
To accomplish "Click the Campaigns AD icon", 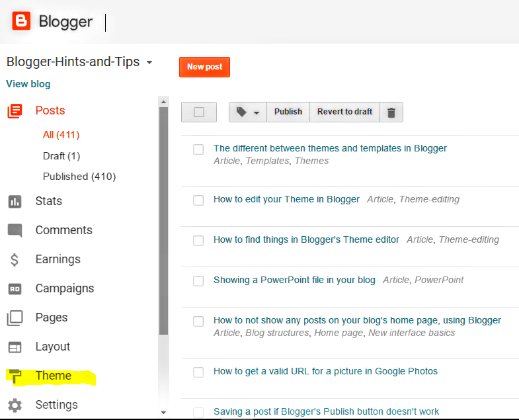I will (15, 289).
